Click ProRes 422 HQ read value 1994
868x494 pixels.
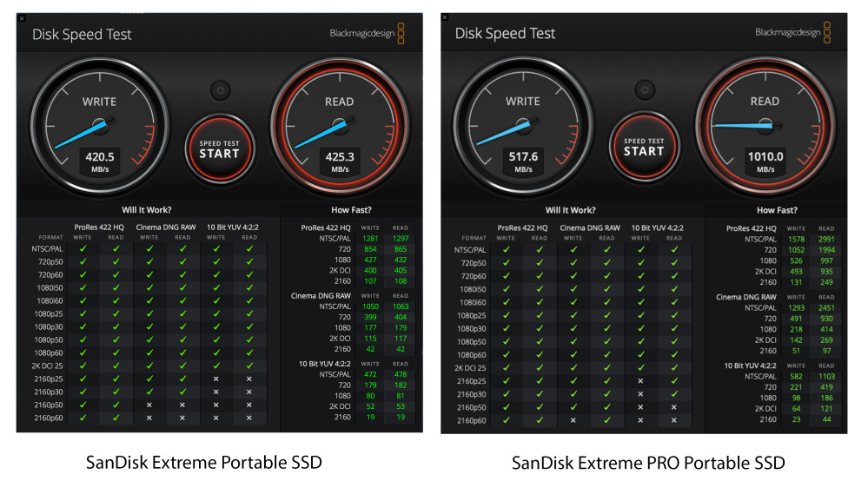coord(826,250)
